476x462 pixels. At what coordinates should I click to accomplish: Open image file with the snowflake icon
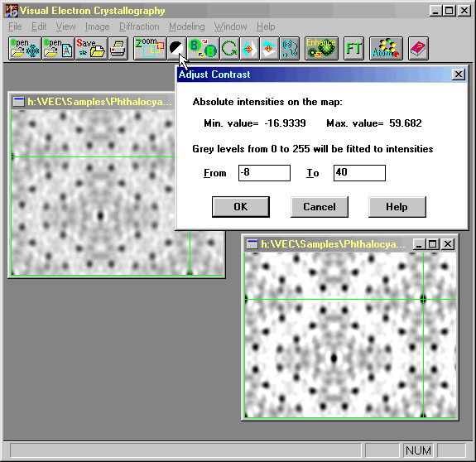pyautogui.click(x=25, y=49)
